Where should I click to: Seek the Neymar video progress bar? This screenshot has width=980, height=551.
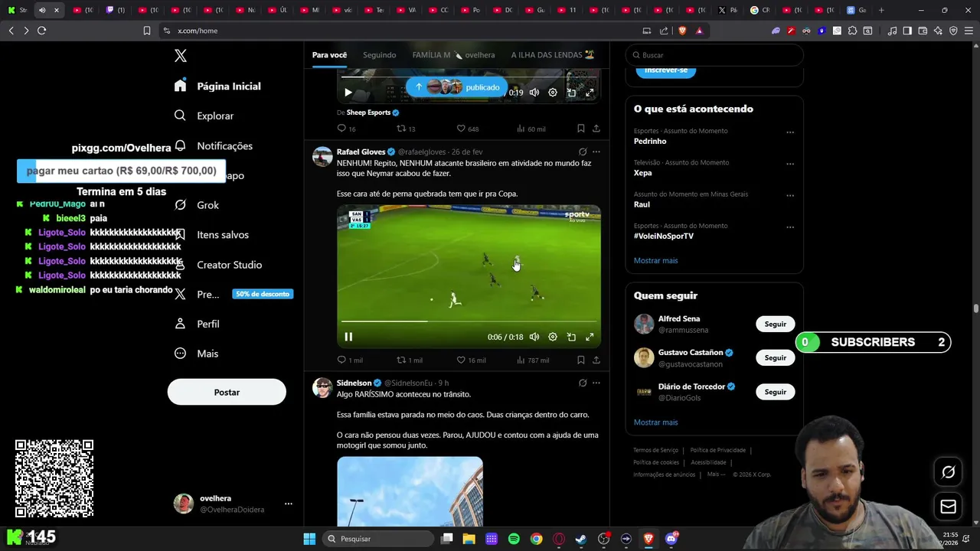pos(469,321)
